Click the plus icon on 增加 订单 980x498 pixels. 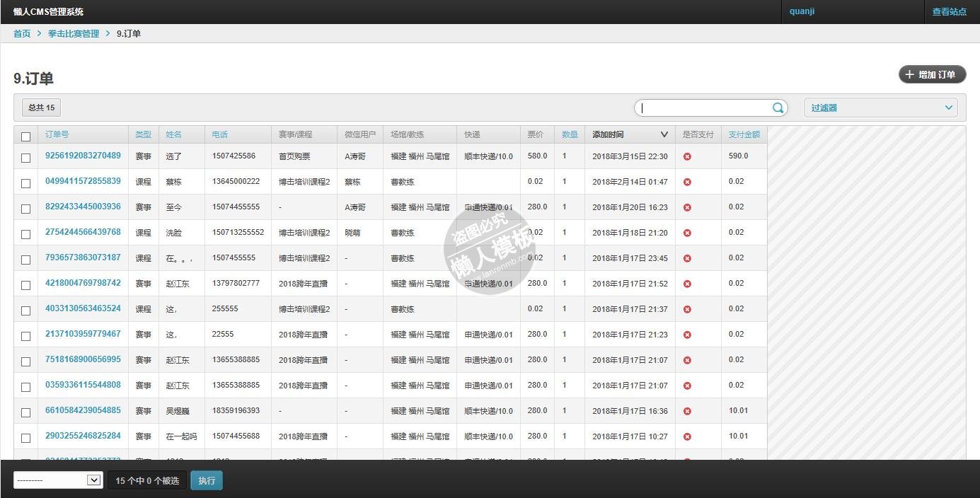click(x=910, y=74)
